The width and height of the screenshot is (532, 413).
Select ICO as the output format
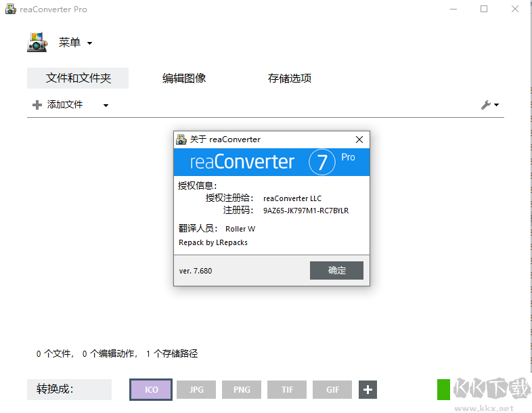point(151,389)
